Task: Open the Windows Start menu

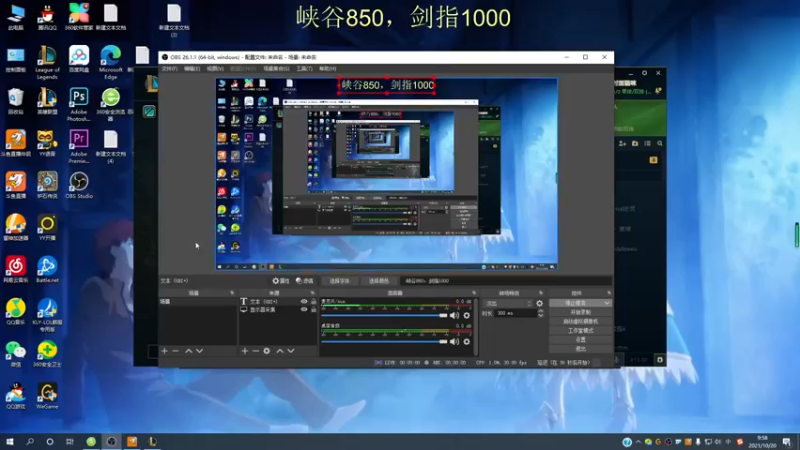Action: [10, 442]
